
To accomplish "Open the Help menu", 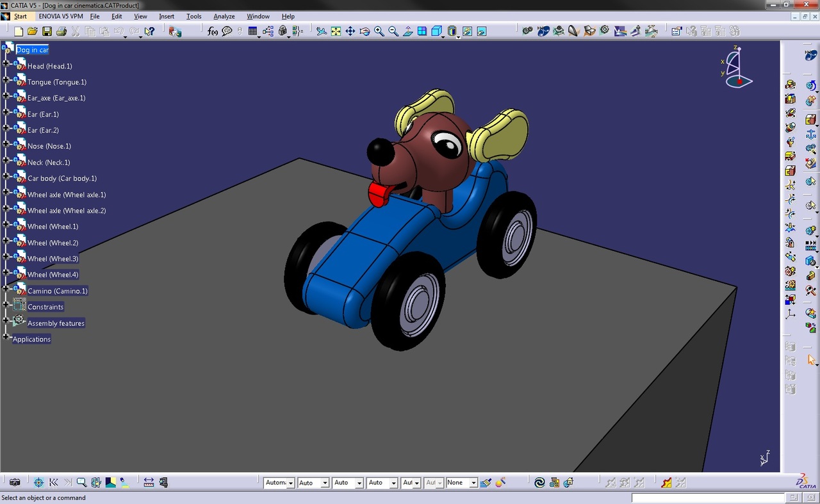I will click(x=288, y=16).
